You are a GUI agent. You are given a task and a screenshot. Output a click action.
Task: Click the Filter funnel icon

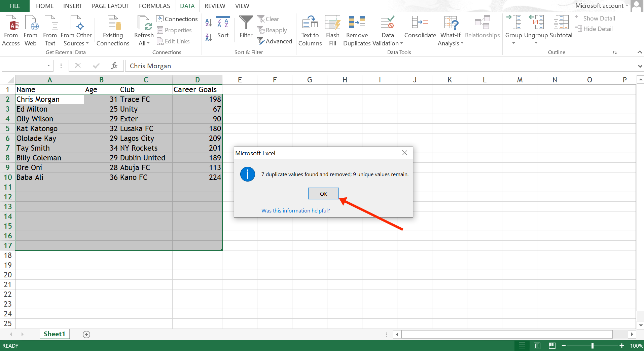coord(246,23)
